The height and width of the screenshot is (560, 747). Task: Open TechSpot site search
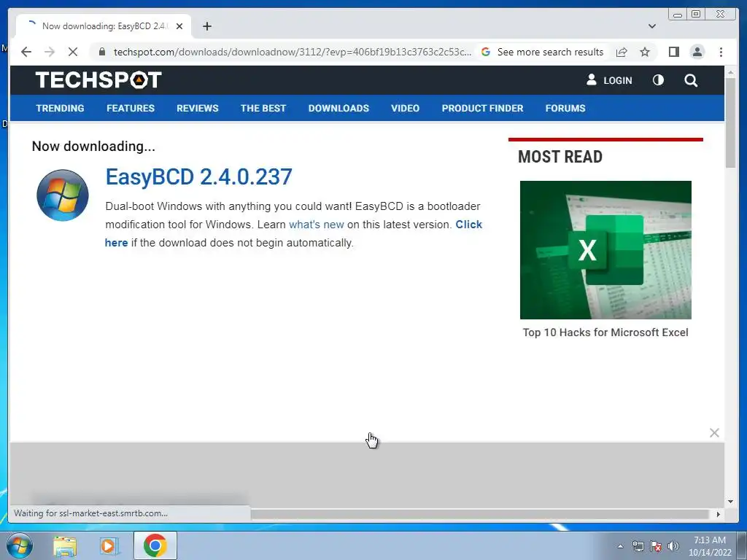click(691, 80)
